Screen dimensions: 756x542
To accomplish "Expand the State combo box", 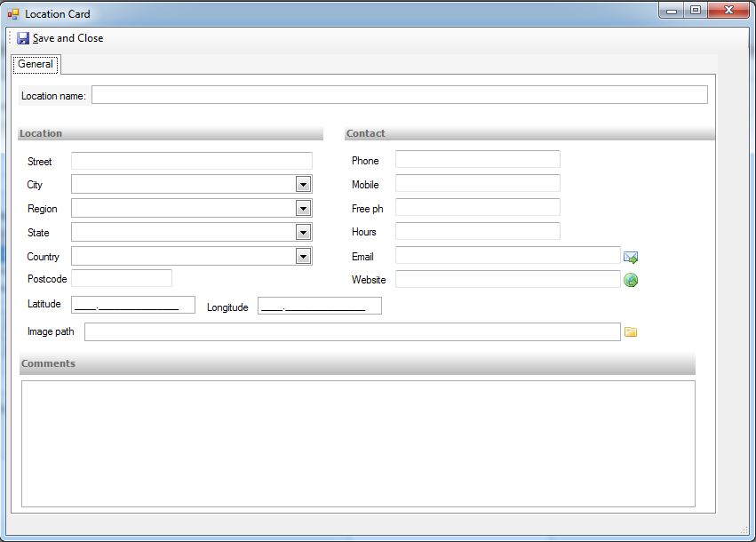I will [x=303, y=233].
